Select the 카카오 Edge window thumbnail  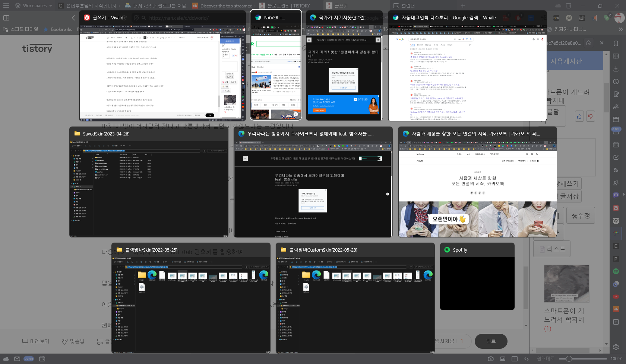pos(477,182)
